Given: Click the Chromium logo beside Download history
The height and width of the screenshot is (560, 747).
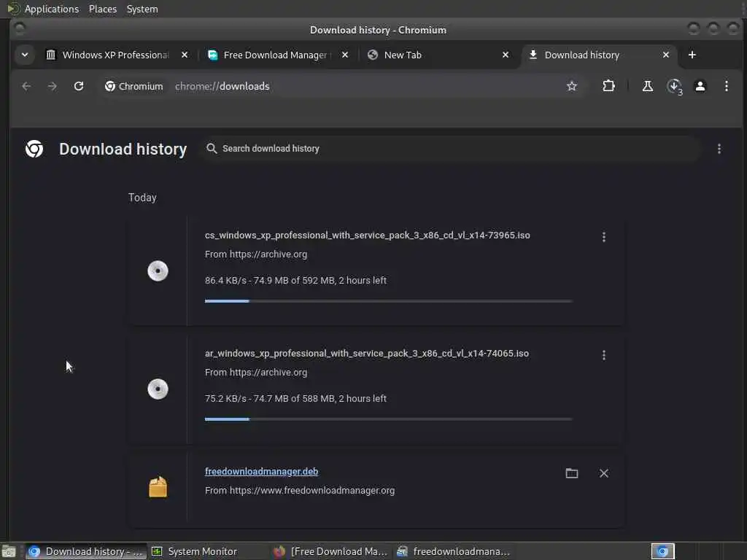Looking at the screenshot, I should click(34, 149).
